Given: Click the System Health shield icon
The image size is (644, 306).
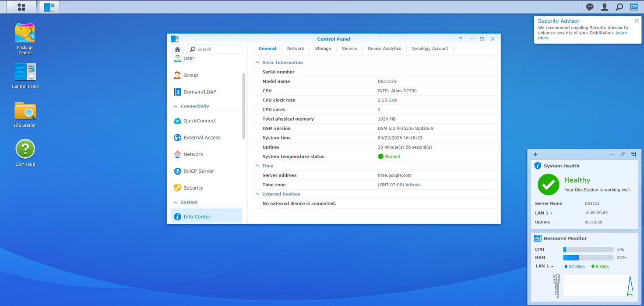Looking at the screenshot, I should coord(538,166).
